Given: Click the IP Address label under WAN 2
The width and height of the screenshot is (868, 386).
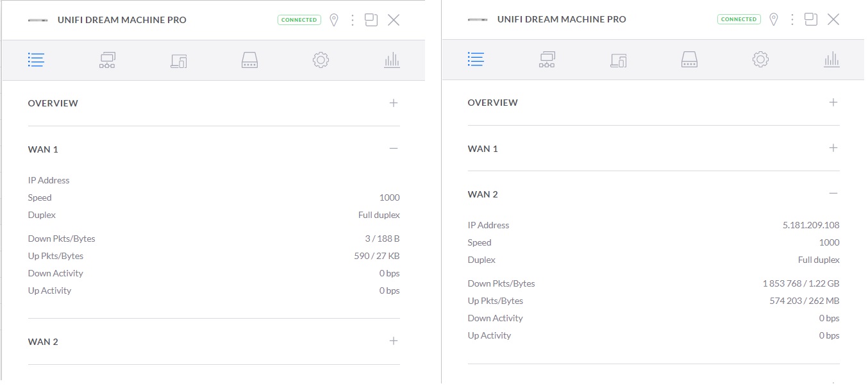Looking at the screenshot, I should 488,225.
